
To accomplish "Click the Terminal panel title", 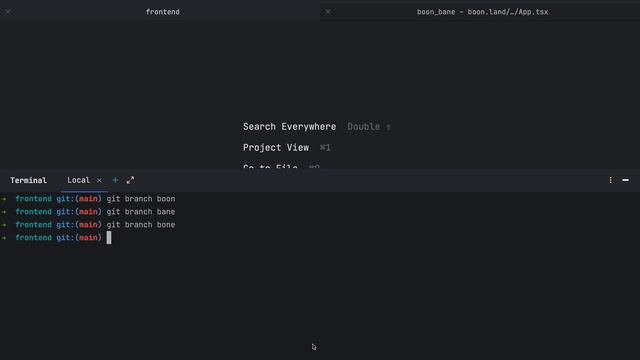I will pos(29,180).
